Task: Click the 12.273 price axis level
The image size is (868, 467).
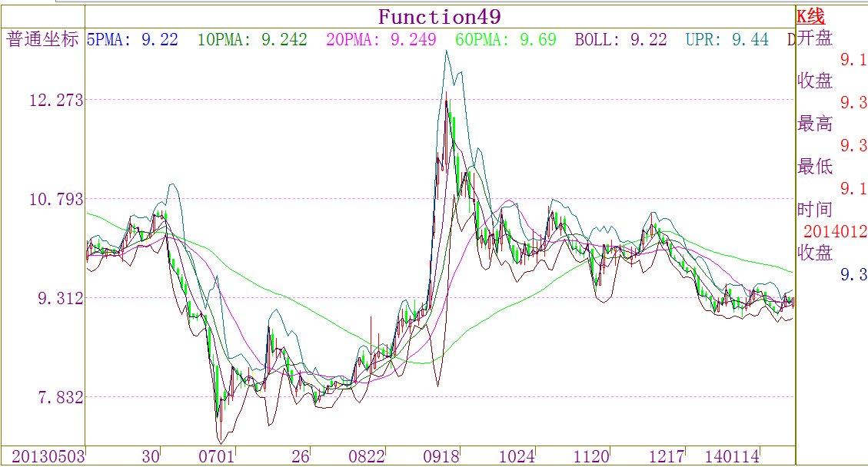Action: (55, 100)
